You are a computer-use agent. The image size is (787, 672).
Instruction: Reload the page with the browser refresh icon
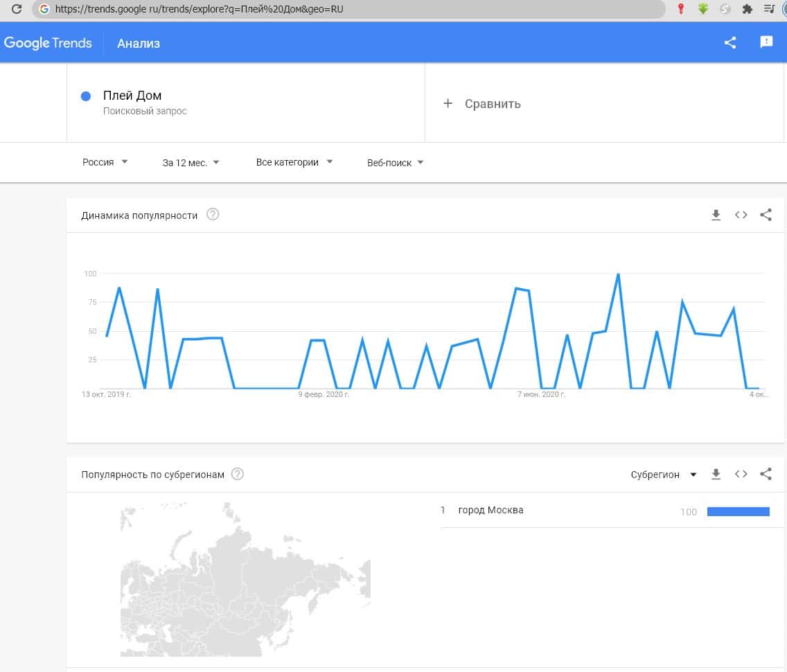pos(17,9)
